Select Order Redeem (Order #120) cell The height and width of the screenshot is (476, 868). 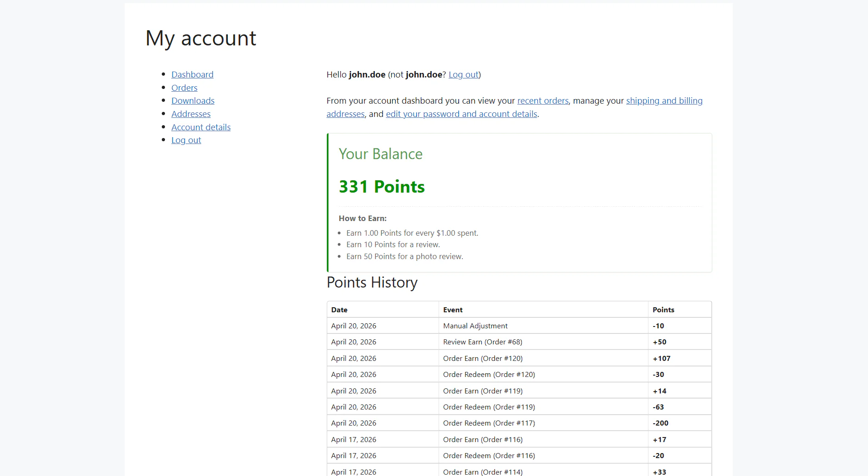coord(543,374)
